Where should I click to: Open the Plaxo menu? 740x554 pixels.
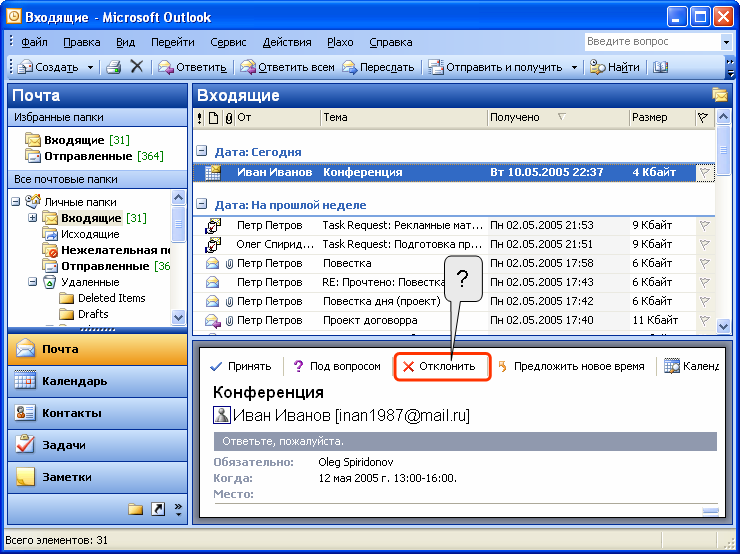pos(340,42)
